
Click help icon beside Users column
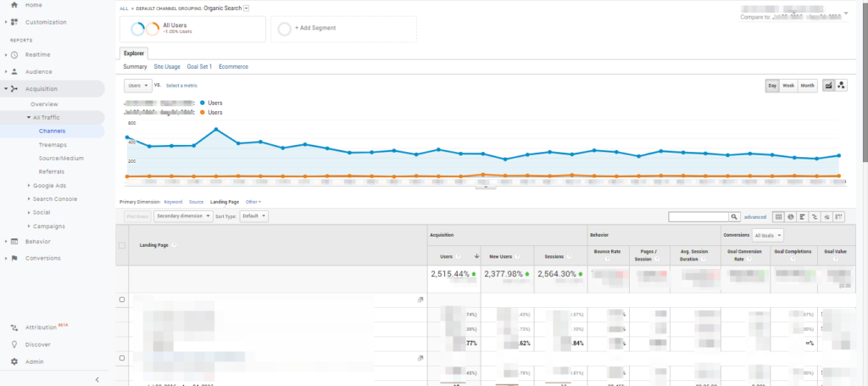tap(459, 256)
